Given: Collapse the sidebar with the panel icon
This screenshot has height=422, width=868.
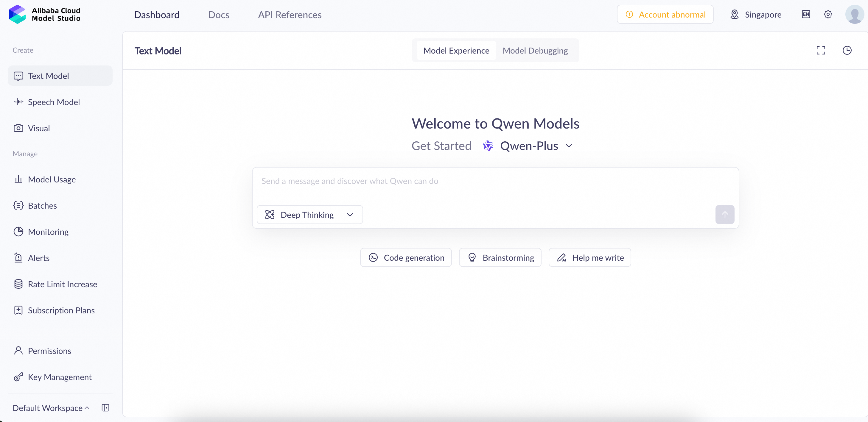Looking at the screenshot, I should point(105,408).
